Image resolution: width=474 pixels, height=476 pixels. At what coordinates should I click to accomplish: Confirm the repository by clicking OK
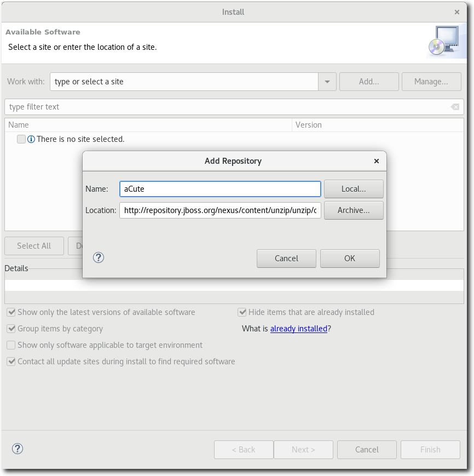coord(350,258)
